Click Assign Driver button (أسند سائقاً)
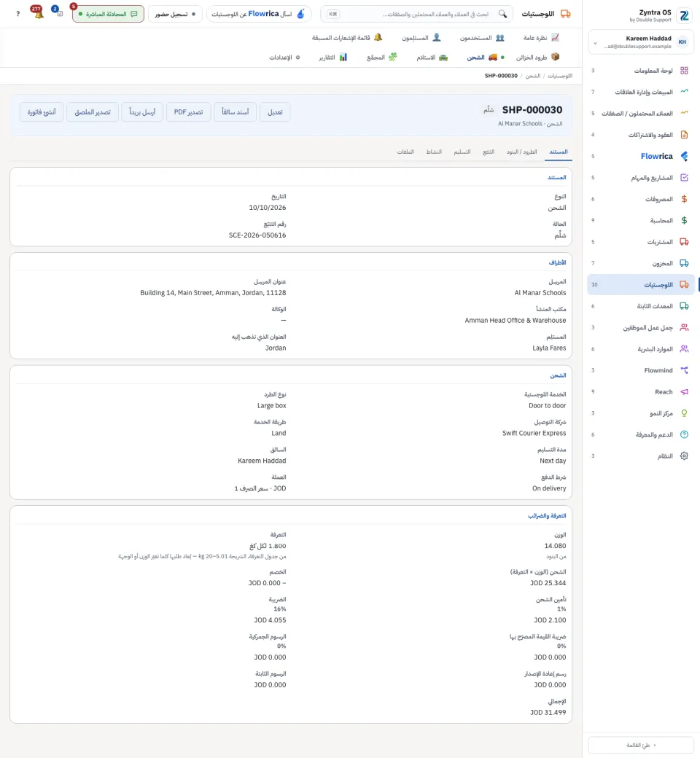Viewport: 700px width, 758px height. (x=235, y=112)
